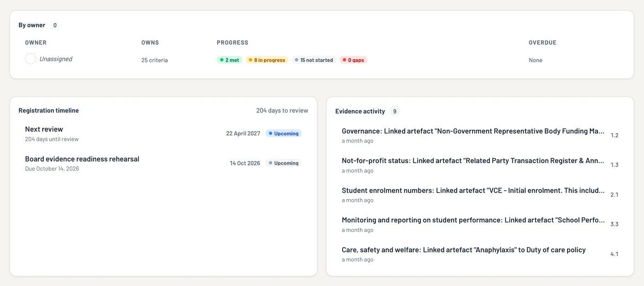
Task: Click the green "2 met" progress badge
Action: (230, 60)
